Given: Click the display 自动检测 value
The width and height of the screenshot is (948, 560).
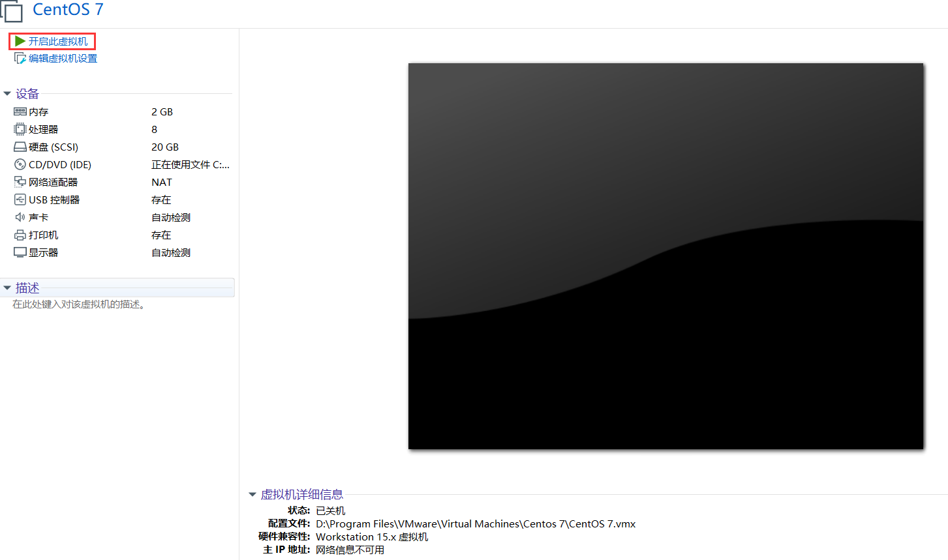Looking at the screenshot, I should 171,253.
